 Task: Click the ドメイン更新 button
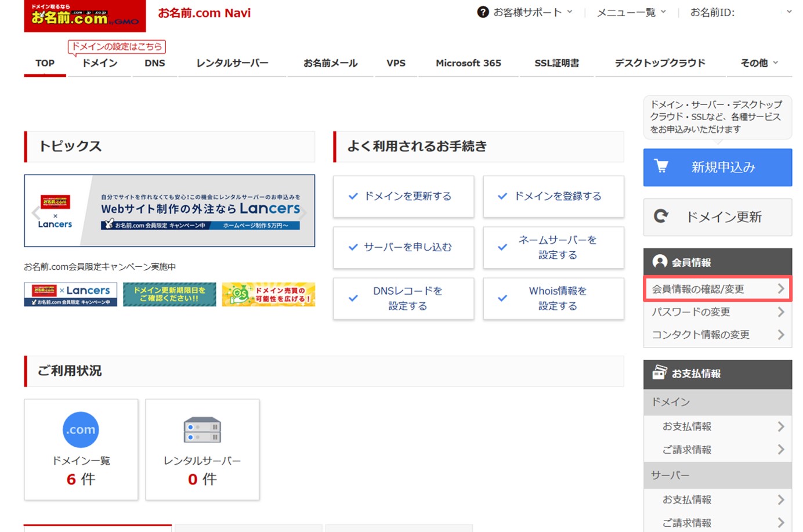click(718, 217)
